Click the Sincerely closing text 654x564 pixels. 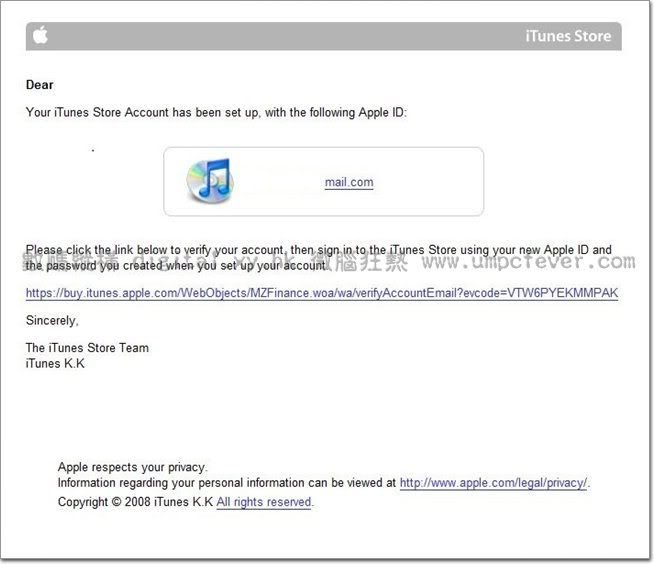tap(51, 321)
